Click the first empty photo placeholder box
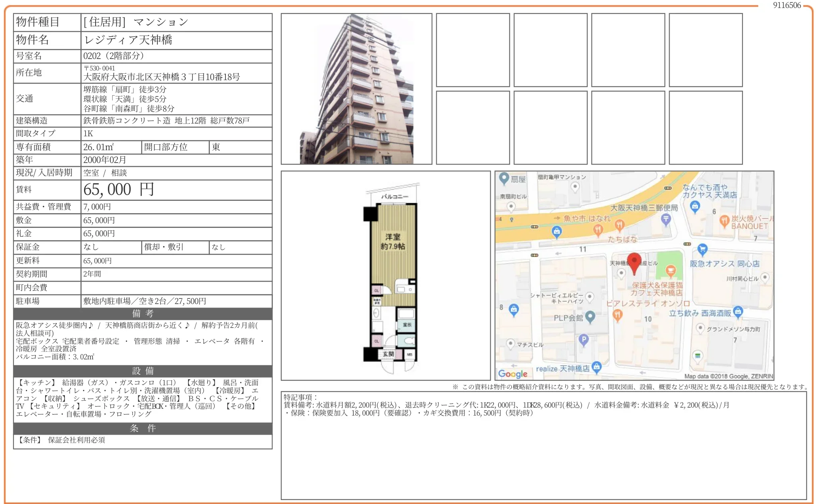Viewport: 819px width, 504px height. (473, 50)
